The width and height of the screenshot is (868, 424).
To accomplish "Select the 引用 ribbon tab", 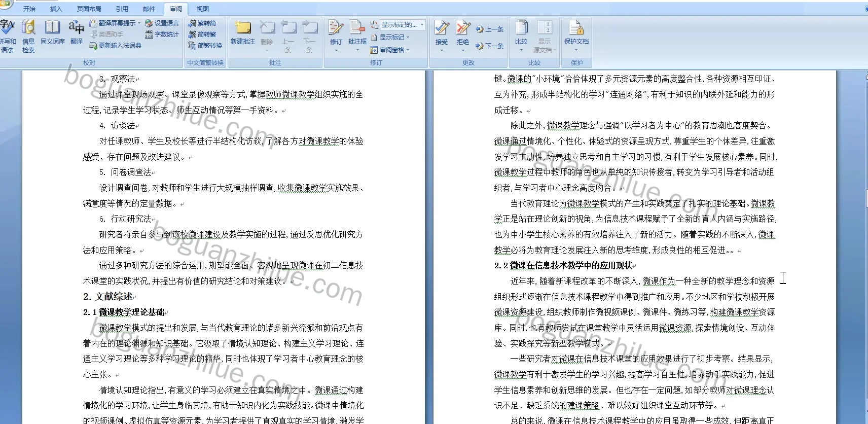I will [122, 9].
